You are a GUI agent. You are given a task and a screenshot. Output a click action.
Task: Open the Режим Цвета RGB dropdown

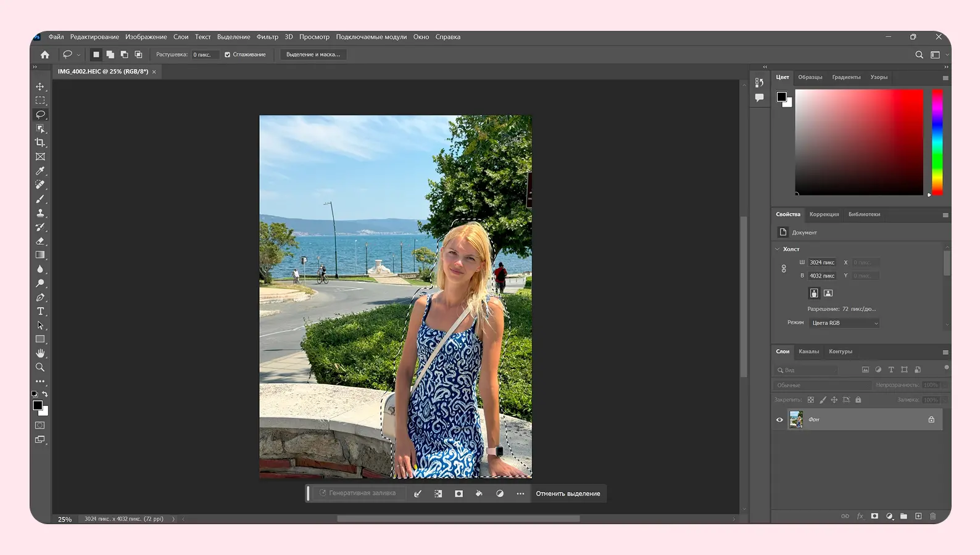(844, 323)
